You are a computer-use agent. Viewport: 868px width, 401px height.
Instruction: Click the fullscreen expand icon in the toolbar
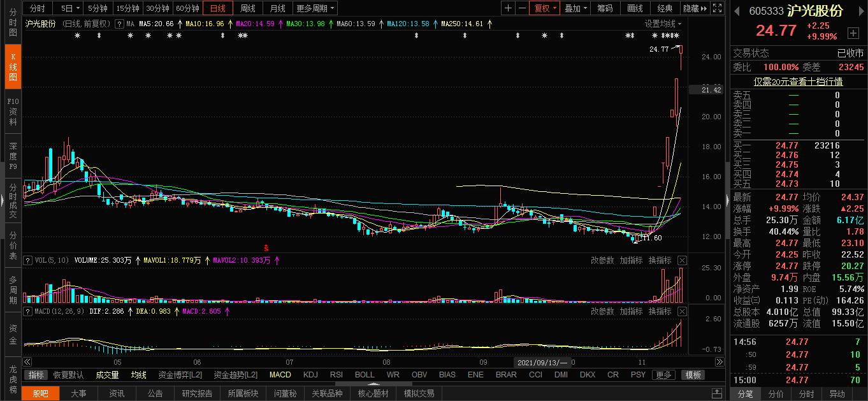[717, 8]
